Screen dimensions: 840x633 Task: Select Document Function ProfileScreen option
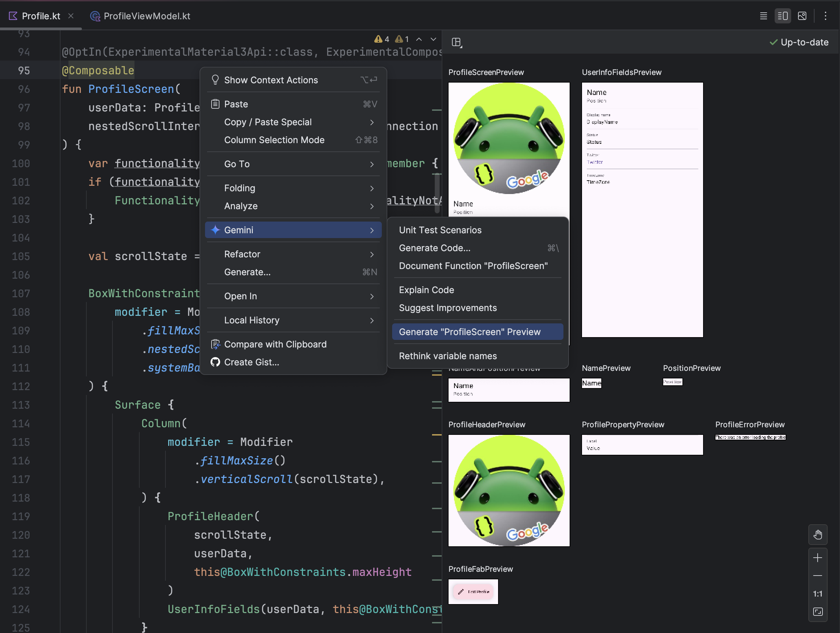pyautogui.click(x=473, y=265)
